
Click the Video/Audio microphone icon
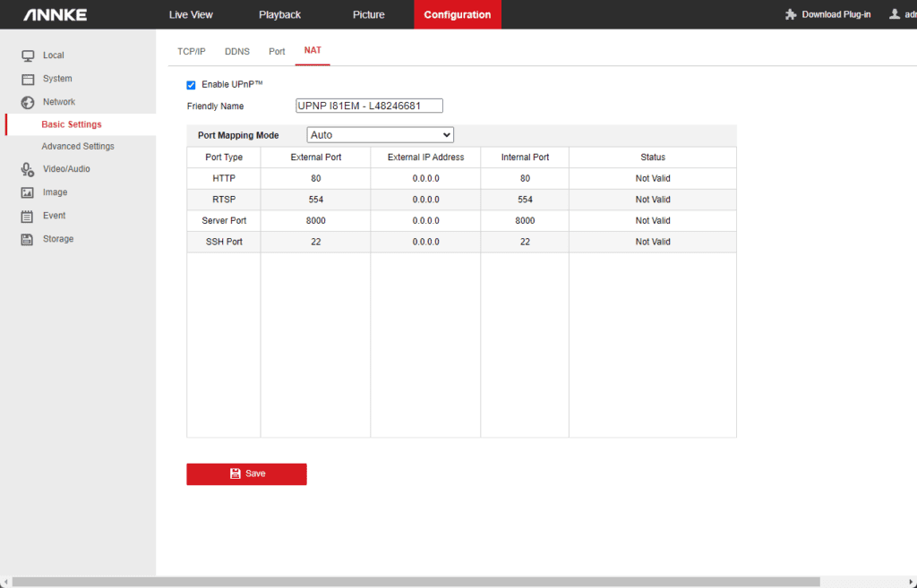pos(28,169)
